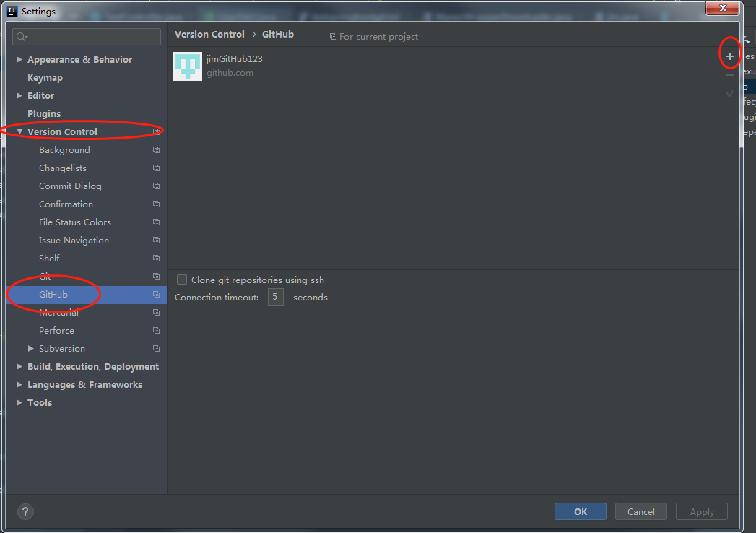Select the jimGitHub123 account name
Image resolution: width=756 pixels, height=533 pixels.
235,58
